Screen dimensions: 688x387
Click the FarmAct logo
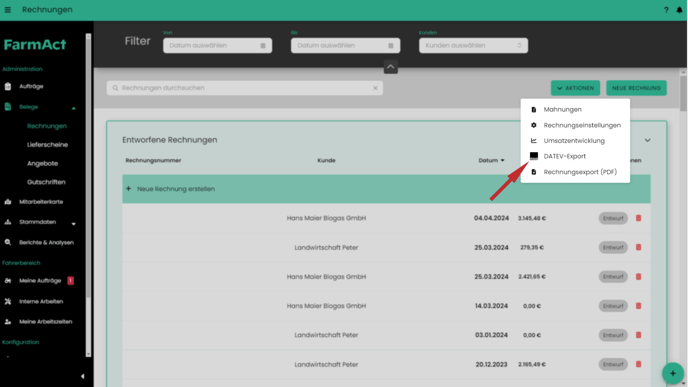[x=35, y=44]
